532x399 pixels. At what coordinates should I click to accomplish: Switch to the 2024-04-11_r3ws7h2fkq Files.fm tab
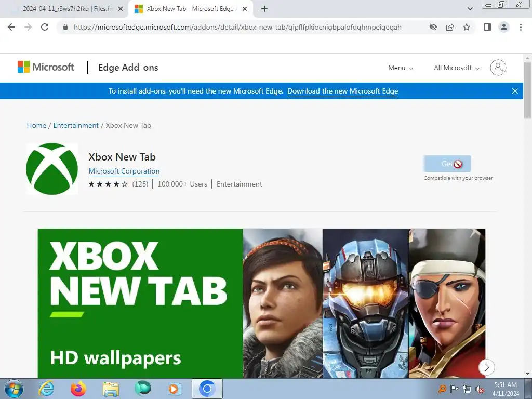pyautogui.click(x=64, y=9)
